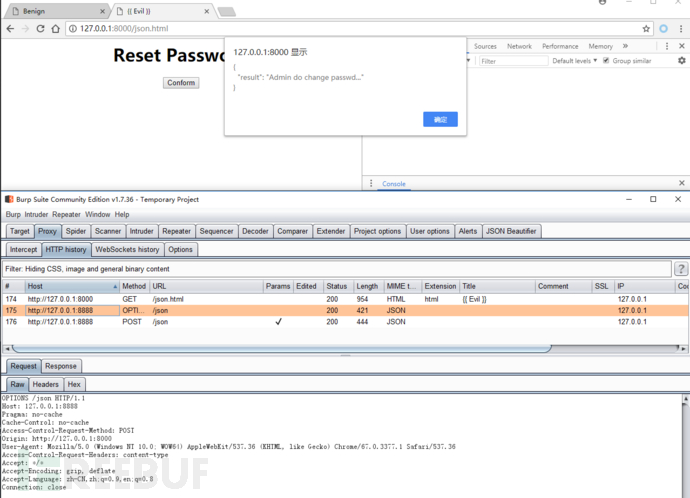Click the browser back arrow
The image size is (690, 498).
pos(10,28)
